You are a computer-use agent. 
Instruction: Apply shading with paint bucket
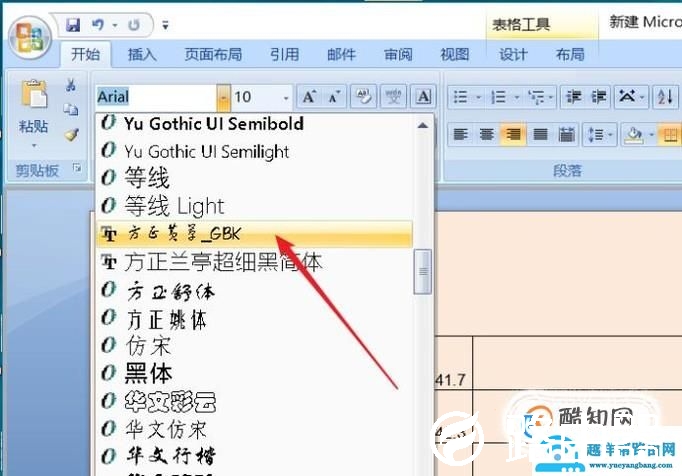point(633,134)
